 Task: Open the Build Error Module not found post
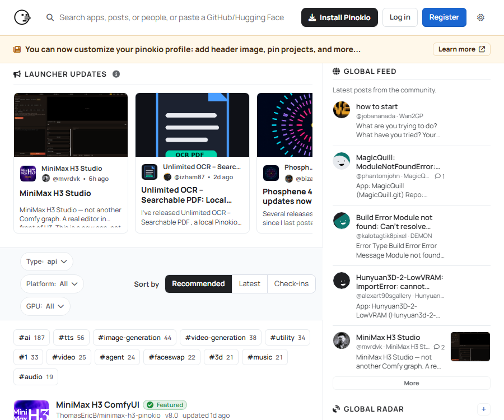coord(394,222)
